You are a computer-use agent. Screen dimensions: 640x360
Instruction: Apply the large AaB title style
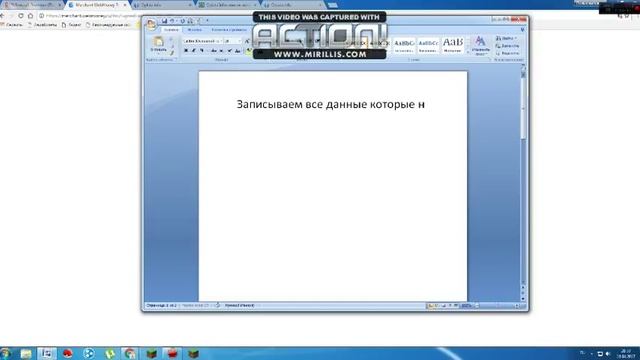point(453,44)
